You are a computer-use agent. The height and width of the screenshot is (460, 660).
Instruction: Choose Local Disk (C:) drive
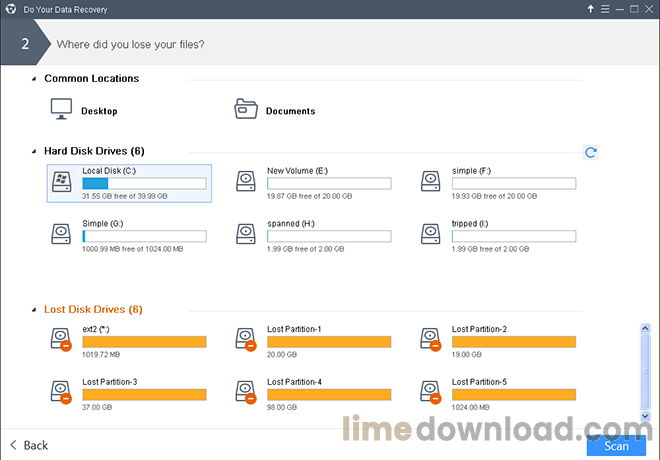click(x=129, y=182)
